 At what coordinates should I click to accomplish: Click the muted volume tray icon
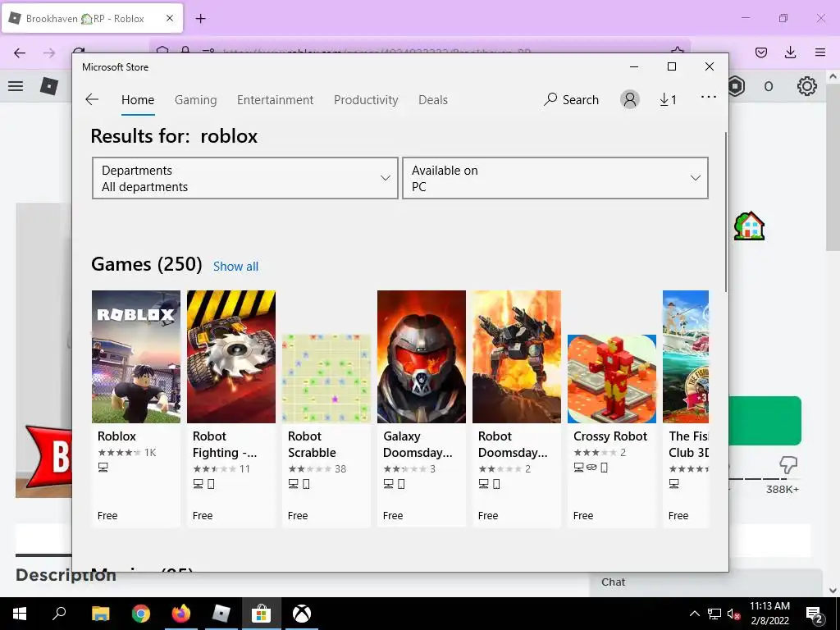(733, 614)
